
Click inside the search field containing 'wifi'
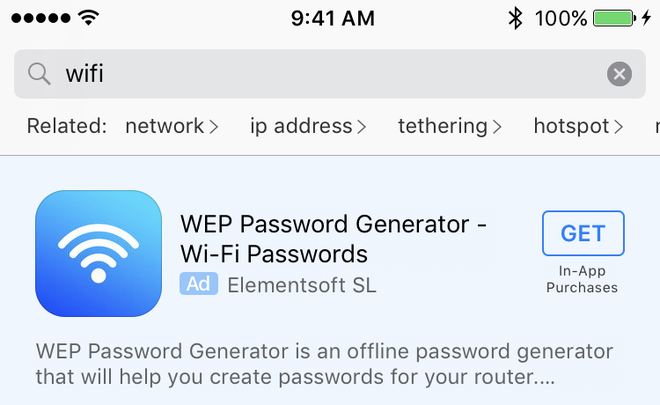point(320,74)
